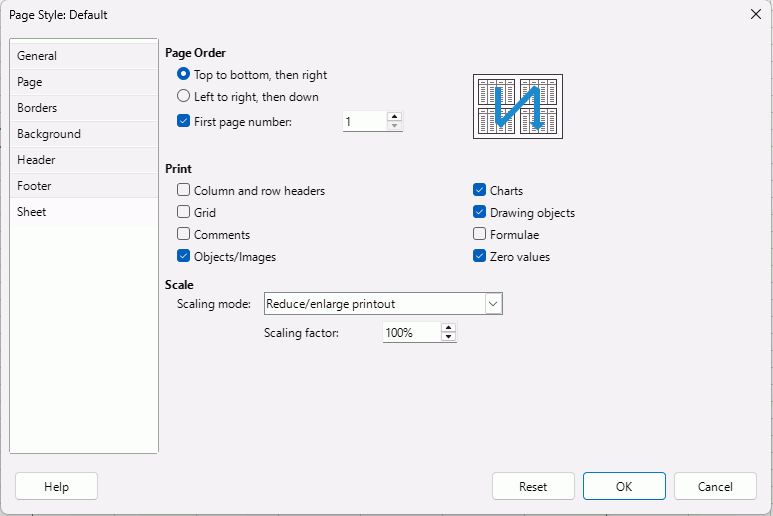Image resolution: width=773 pixels, height=516 pixels.
Task: Click the Reset button
Action: (x=533, y=486)
